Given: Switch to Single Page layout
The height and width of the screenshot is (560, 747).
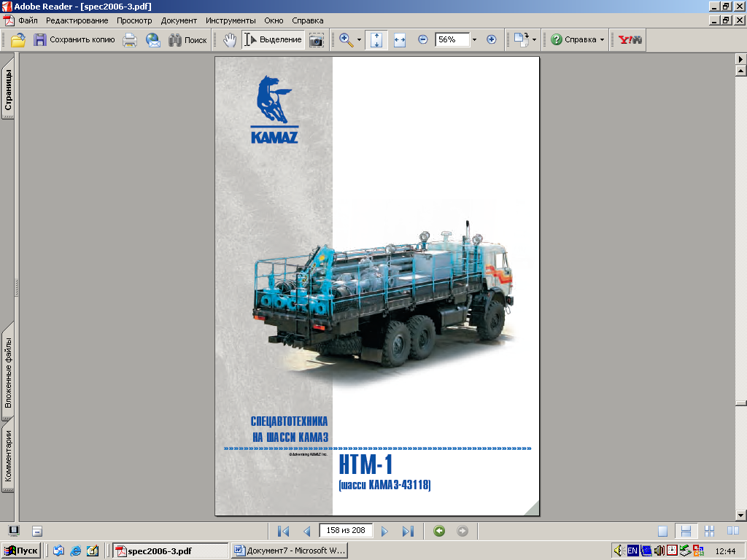Looking at the screenshot, I should [662, 531].
